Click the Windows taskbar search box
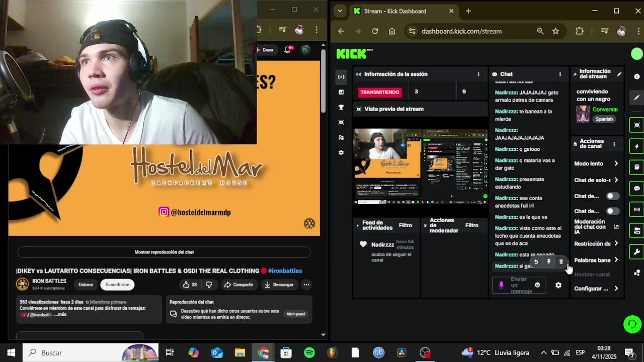Viewport: 644px width, 362px height. click(91, 352)
